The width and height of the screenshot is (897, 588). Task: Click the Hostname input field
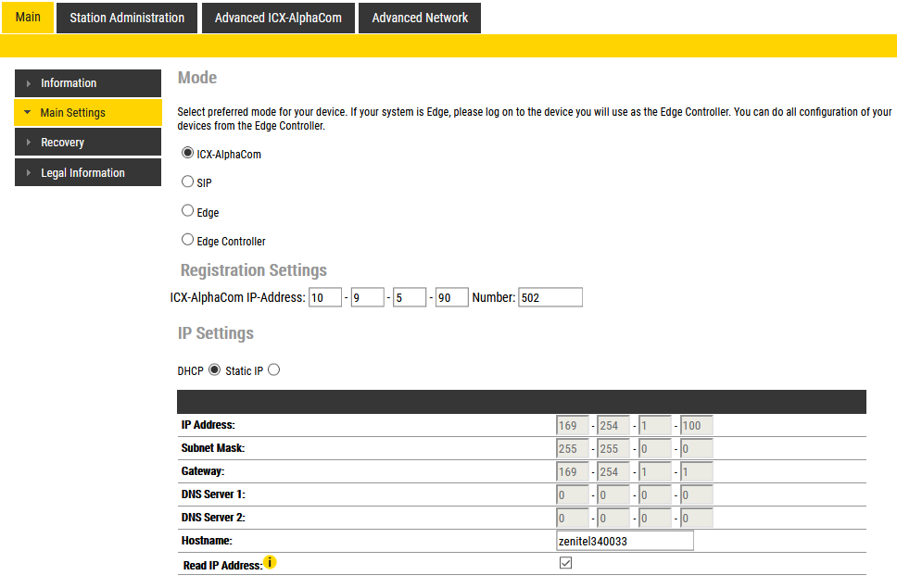625,541
